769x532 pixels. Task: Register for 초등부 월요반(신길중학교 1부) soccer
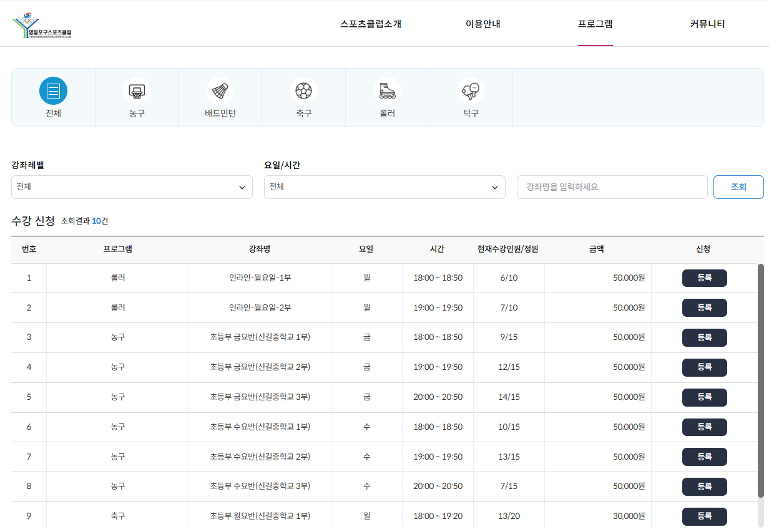[x=704, y=516]
